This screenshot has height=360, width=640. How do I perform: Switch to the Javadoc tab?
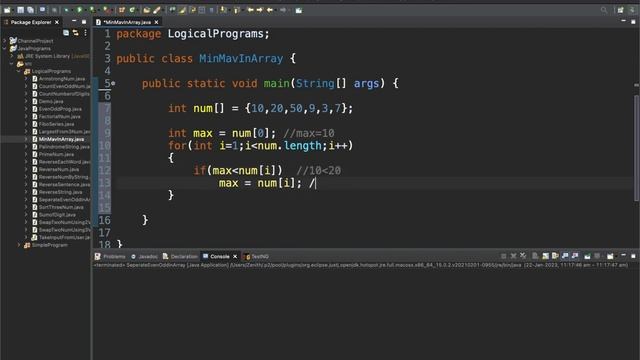coord(144,256)
